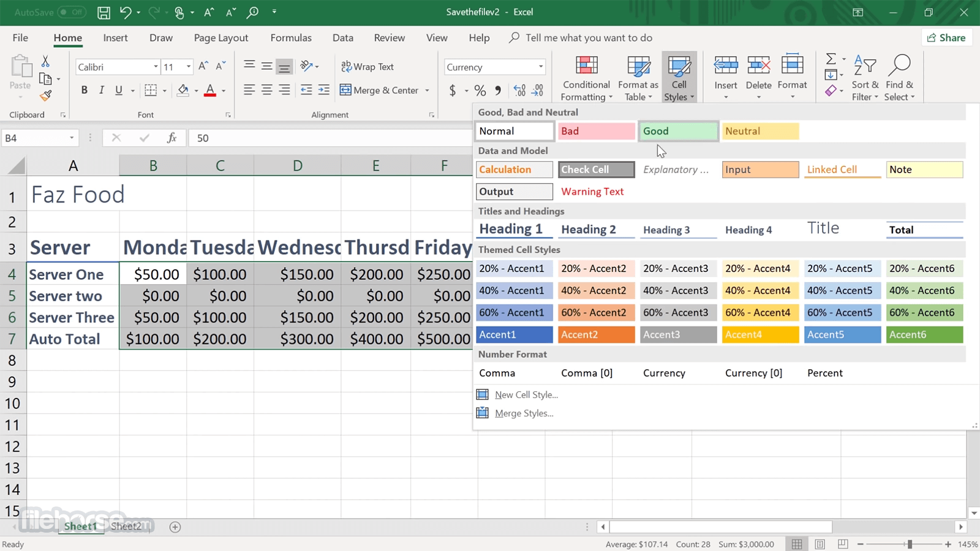Switch to the Formulas tab
The height and width of the screenshot is (551, 980).
(x=291, y=37)
